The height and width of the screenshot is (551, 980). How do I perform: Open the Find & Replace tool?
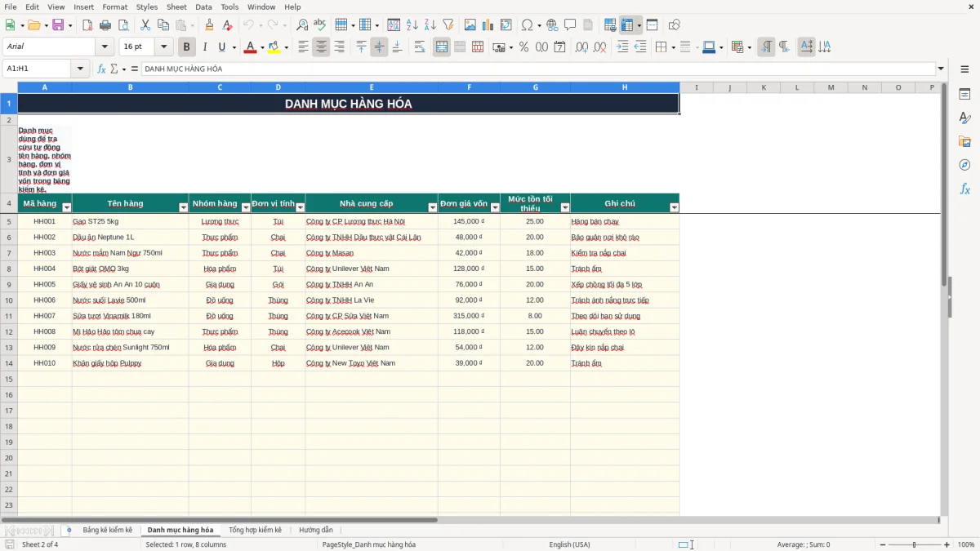tap(302, 25)
